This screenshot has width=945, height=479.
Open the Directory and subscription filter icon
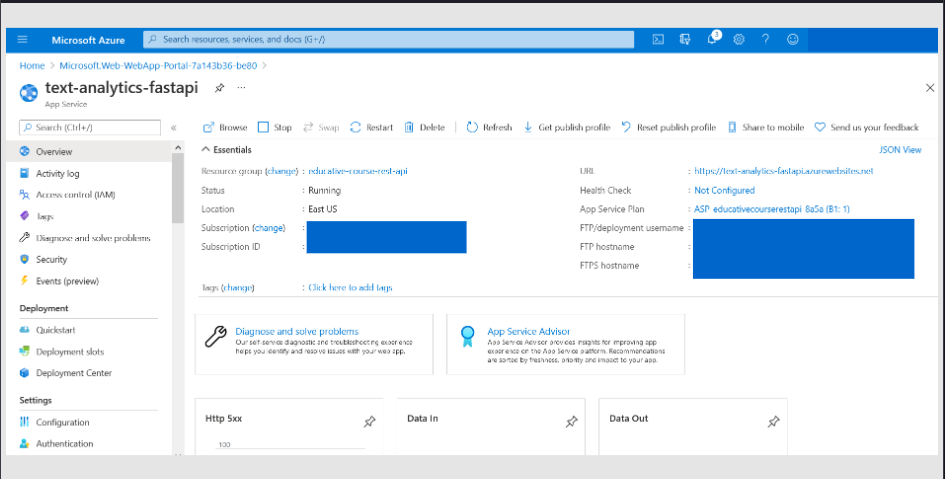(x=685, y=40)
